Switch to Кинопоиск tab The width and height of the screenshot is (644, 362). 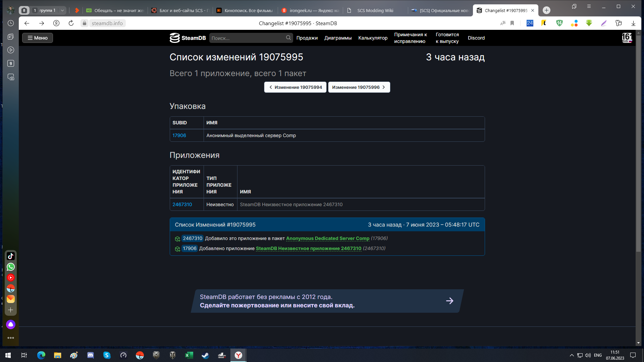(245, 10)
